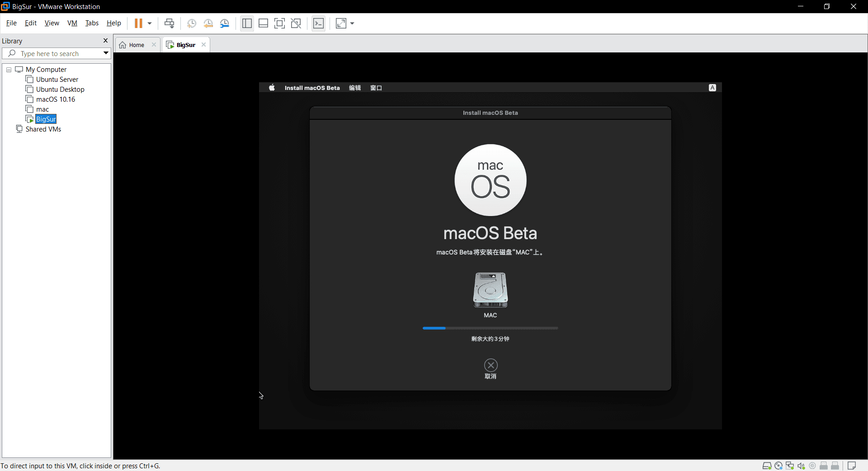Close the Home tab

coord(154,45)
